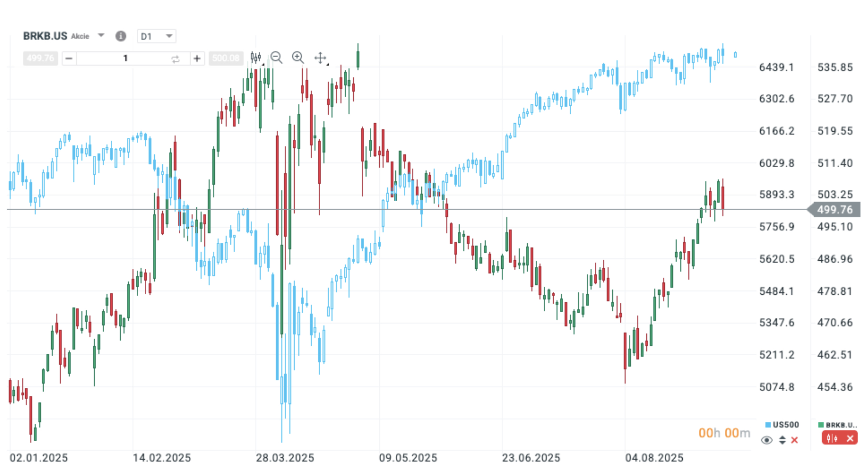Click the blue US500 color swatch

pos(768,425)
